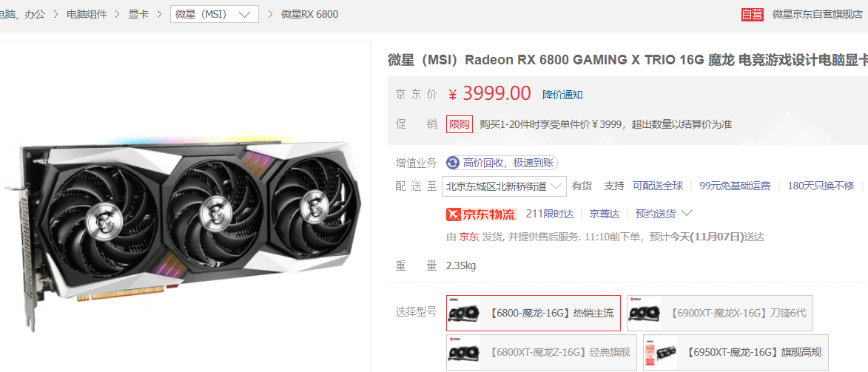Viewport: 868px width, 372px height.
Task: Select model option 6800XT-魔龙Z-16G 经典旗舰
Action: point(542,353)
